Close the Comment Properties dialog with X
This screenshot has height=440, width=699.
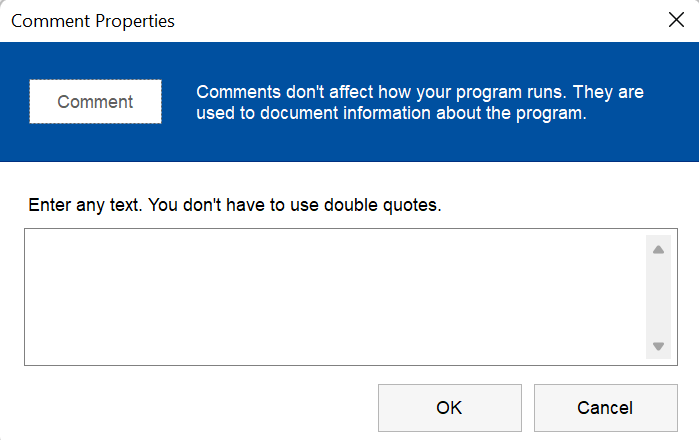[x=676, y=20]
